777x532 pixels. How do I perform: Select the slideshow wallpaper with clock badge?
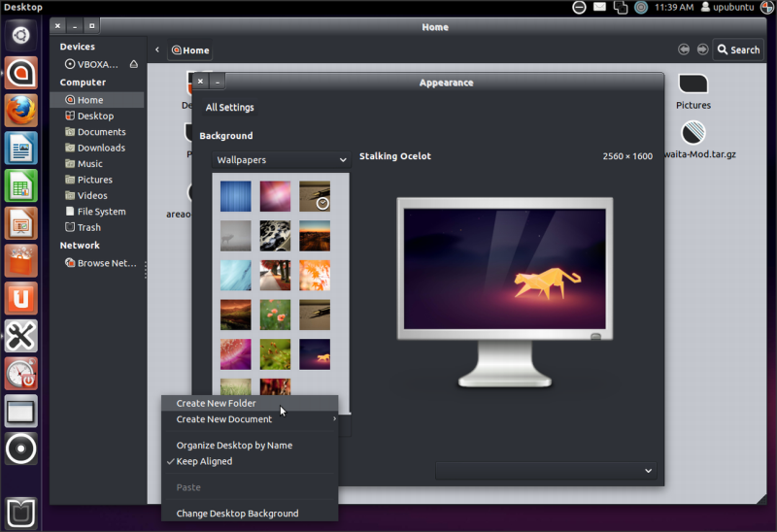coord(315,196)
